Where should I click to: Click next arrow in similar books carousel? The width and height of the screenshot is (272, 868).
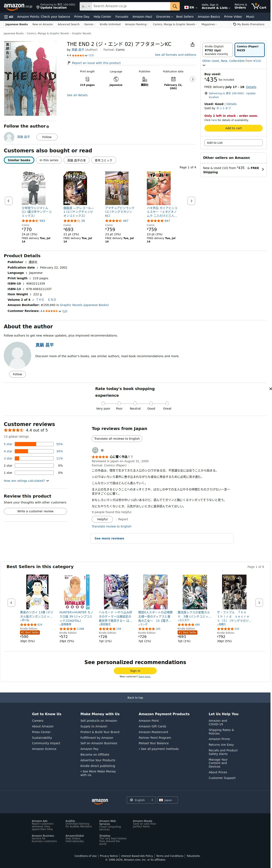click(191, 201)
